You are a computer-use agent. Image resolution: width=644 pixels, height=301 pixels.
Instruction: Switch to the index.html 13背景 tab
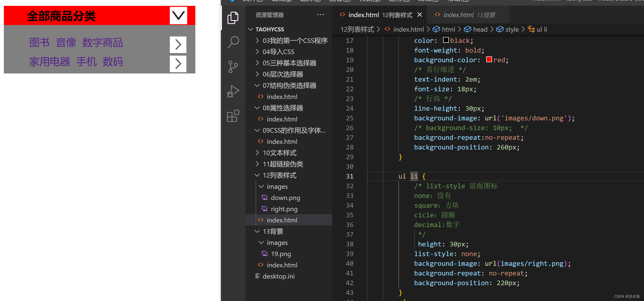468,15
